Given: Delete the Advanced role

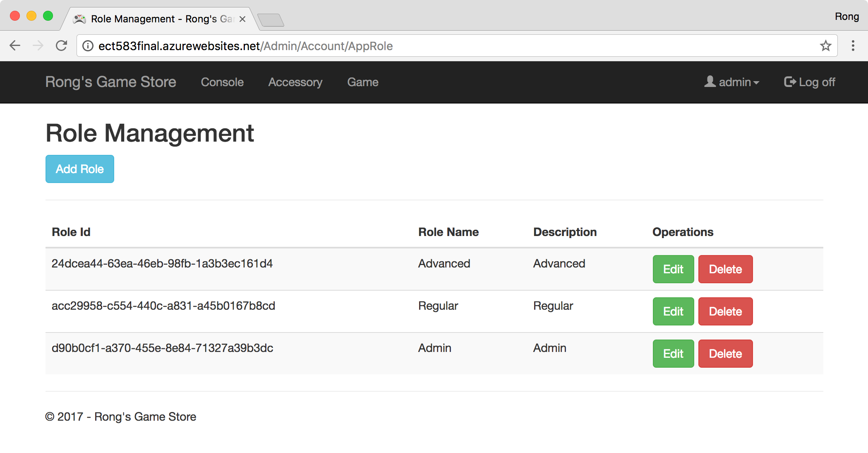Looking at the screenshot, I should [725, 269].
